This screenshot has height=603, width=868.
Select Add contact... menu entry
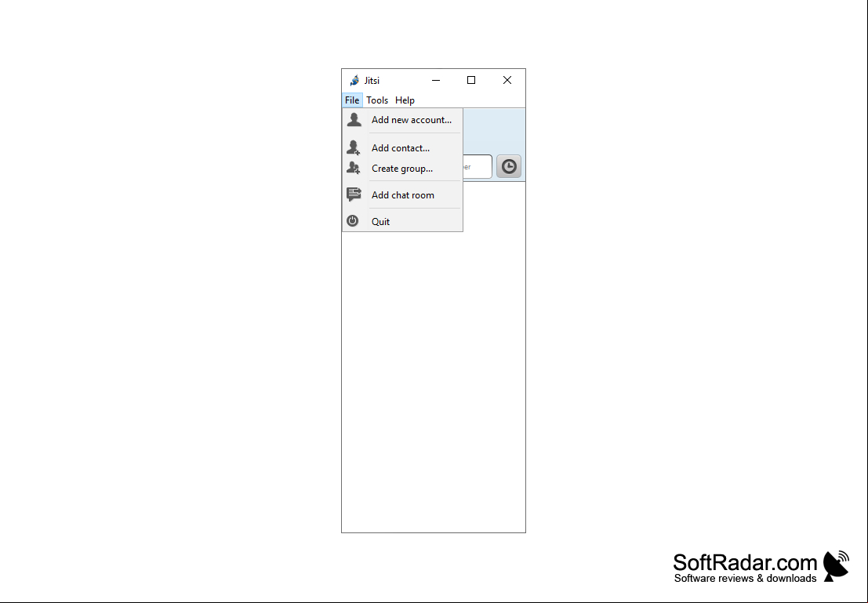(402, 148)
